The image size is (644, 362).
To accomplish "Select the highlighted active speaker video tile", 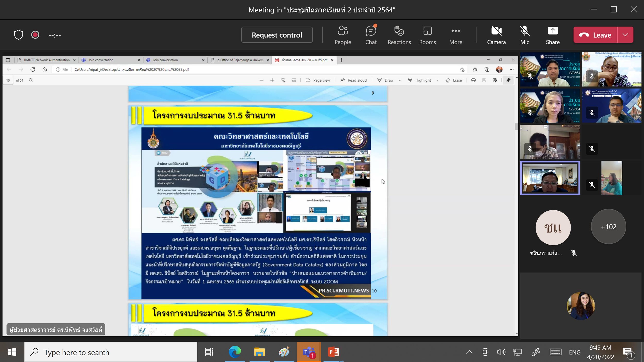I will [x=550, y=178].
